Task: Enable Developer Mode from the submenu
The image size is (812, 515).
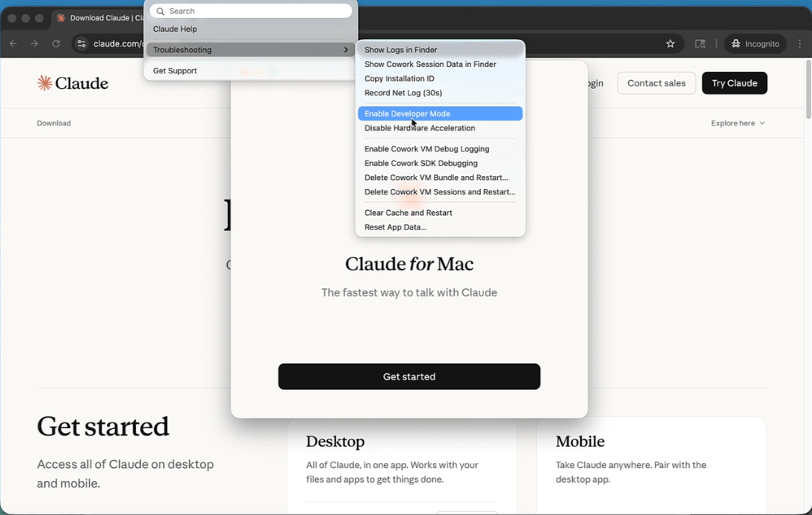Action: click(440, 113)
